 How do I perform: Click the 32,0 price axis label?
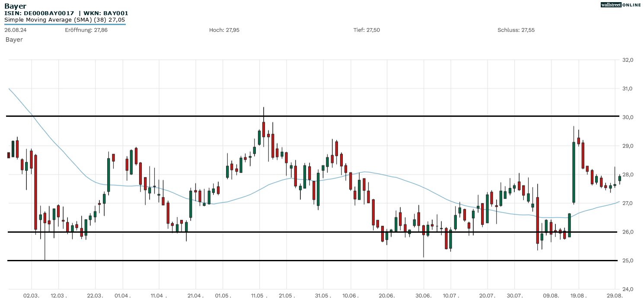[x=627, y=60]
